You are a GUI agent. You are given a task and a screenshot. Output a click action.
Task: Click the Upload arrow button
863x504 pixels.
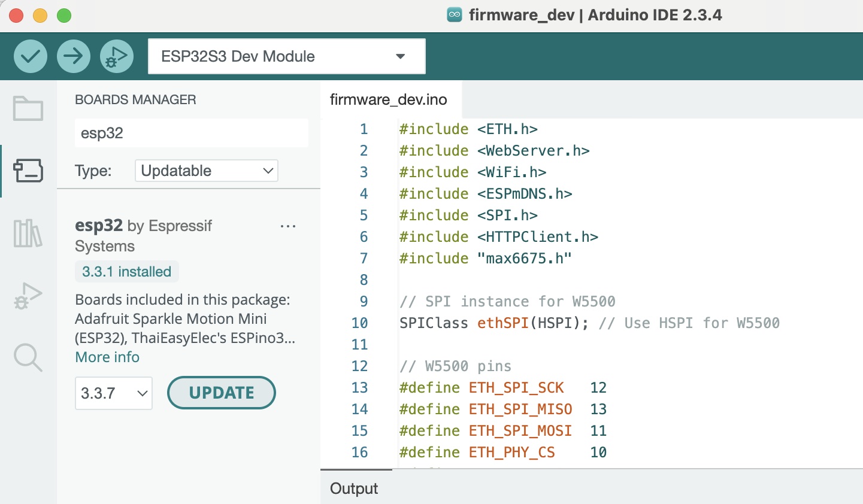pos(74,57)
